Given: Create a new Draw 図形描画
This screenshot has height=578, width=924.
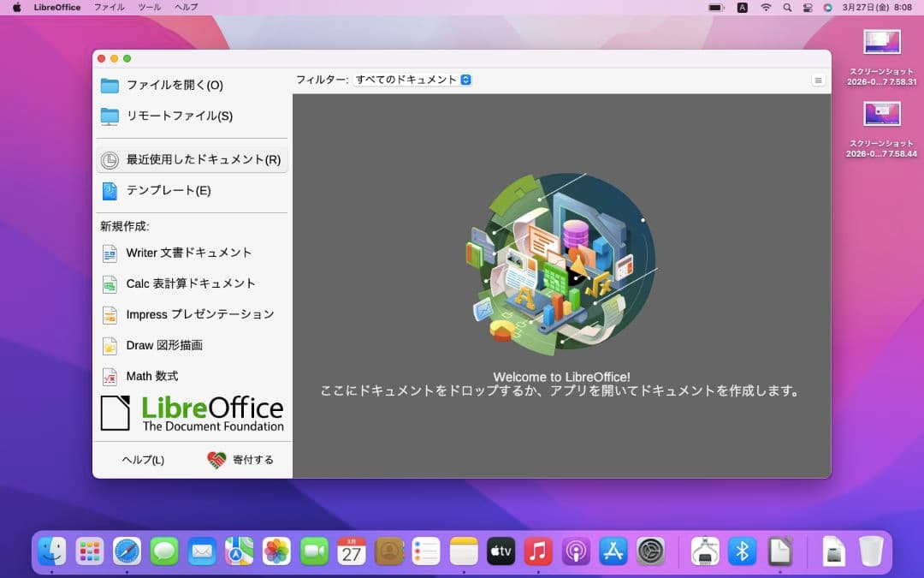Looking at the screenshot, I should (x=192, y=346).
